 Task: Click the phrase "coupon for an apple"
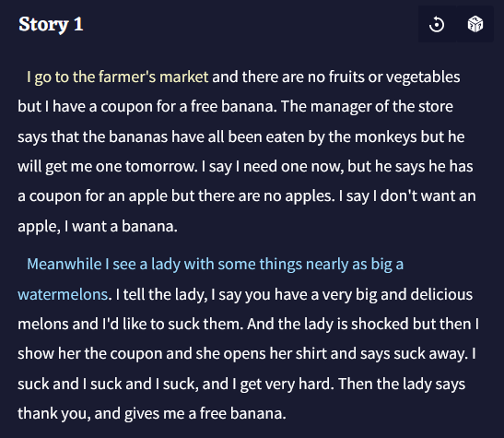pyautogui.click(x=99, y=196)
